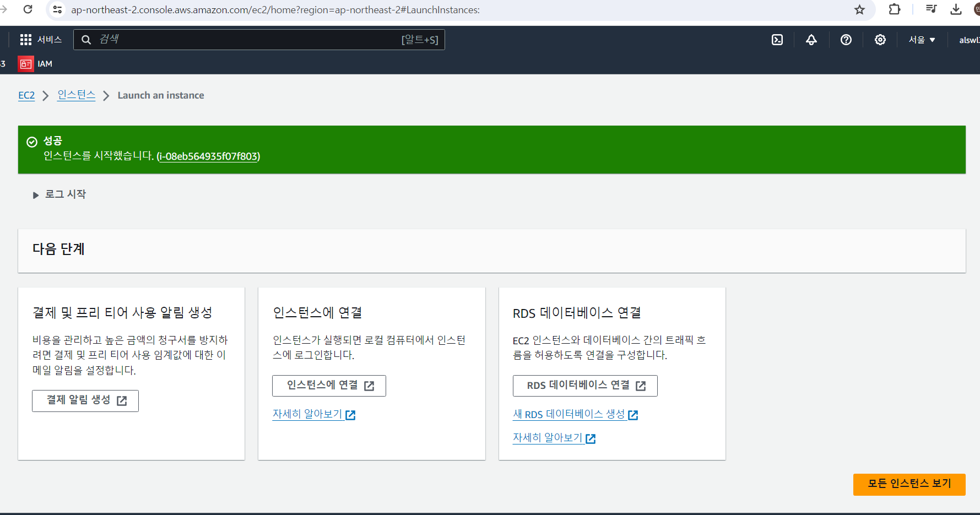Click the site info icon in the address bar
The image size is (980, 515).
point(57,9)
